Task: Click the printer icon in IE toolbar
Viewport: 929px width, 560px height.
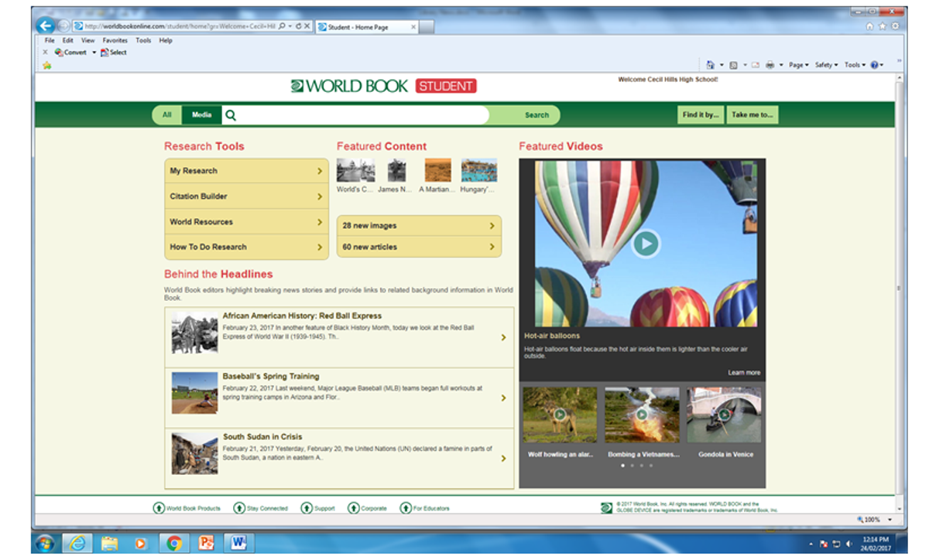Action: (770, 65)
